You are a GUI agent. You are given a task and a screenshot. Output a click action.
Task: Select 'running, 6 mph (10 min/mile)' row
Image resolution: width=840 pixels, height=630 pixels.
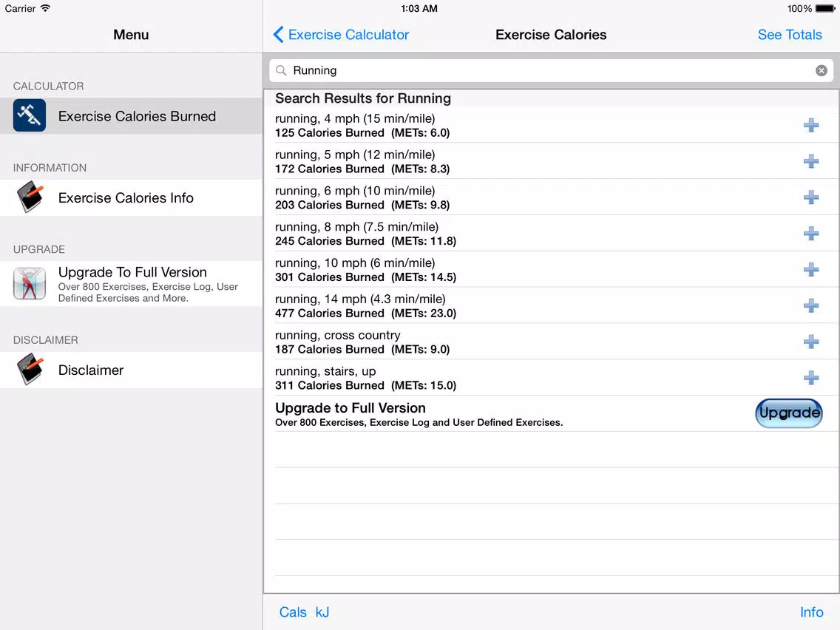[x=552, y=197]
